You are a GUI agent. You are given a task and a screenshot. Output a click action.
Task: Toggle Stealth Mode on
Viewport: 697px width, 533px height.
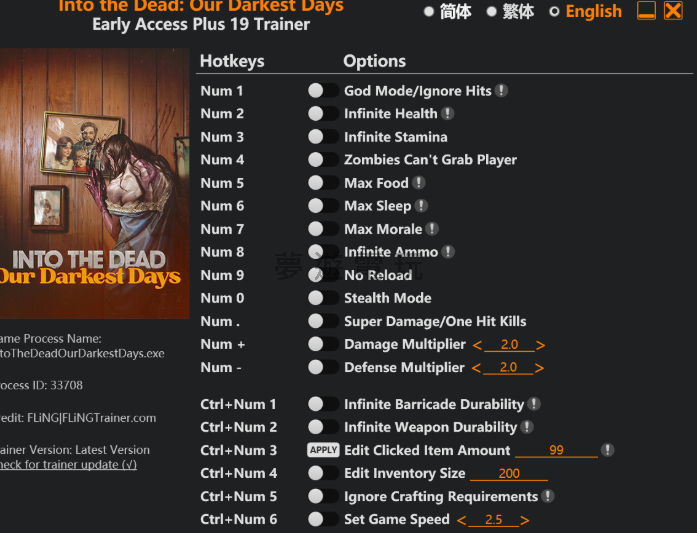coord(323,298)
